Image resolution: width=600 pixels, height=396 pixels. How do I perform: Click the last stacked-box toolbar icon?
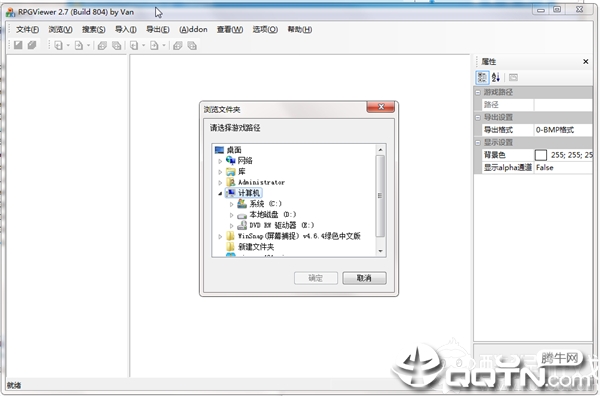click(x=192, y=46)
